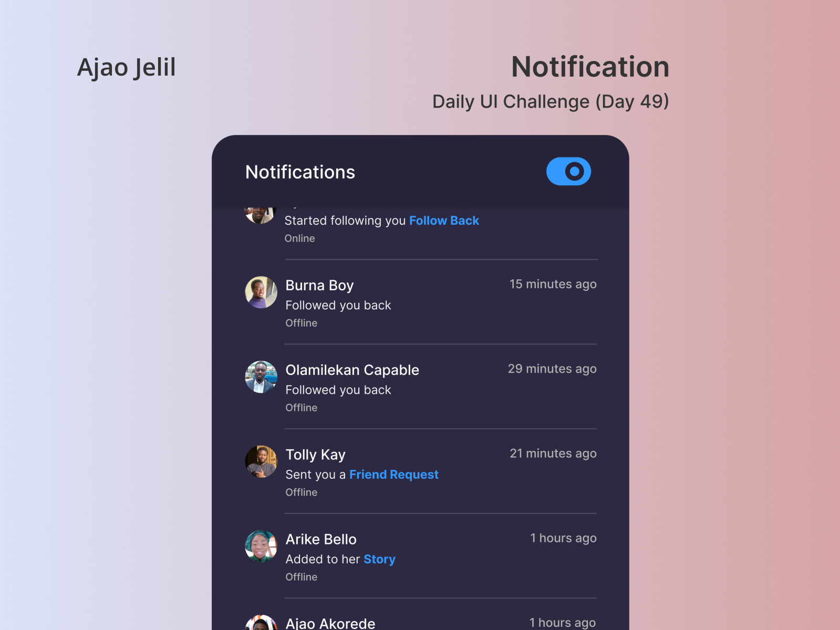Open Burna Boy's profile picture
Image resolution: width=840 pixels, height=630 pixels.
tap(261, 292)
